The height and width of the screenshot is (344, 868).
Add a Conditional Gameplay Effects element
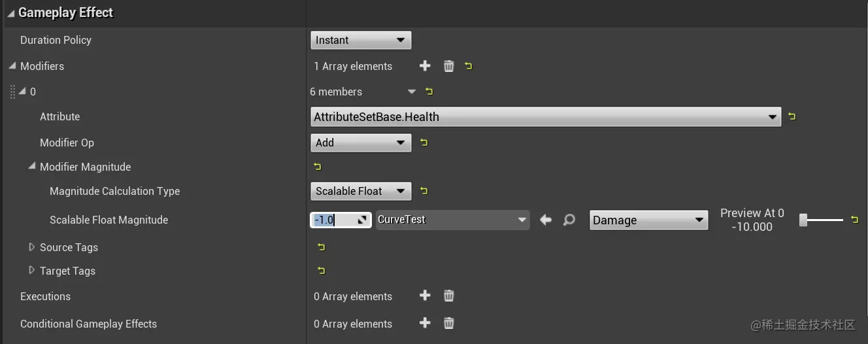(x=425, y=323)
